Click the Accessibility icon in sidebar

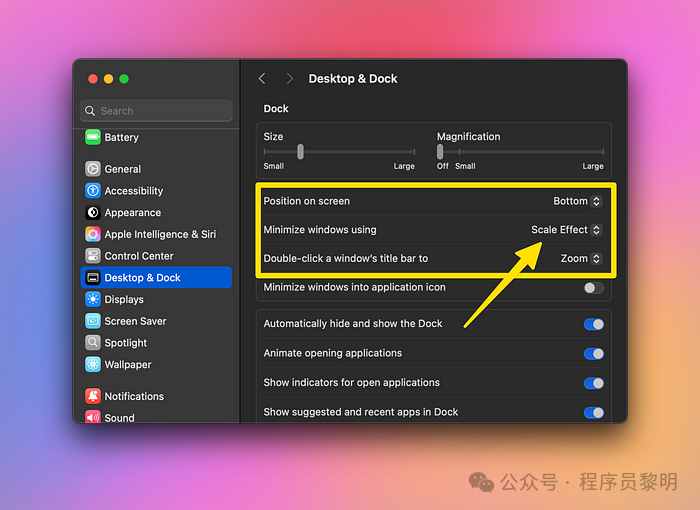tap(93, 191)
